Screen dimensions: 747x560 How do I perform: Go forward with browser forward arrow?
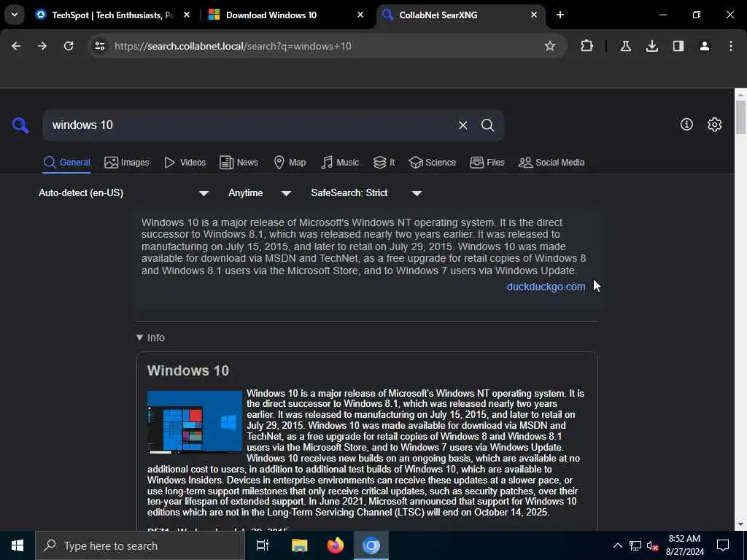42,46
